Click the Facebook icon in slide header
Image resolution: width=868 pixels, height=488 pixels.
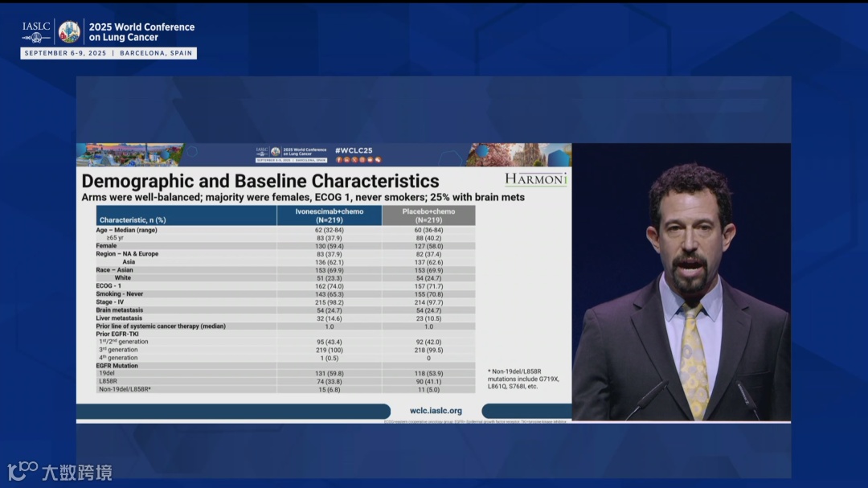click(339, 159)
